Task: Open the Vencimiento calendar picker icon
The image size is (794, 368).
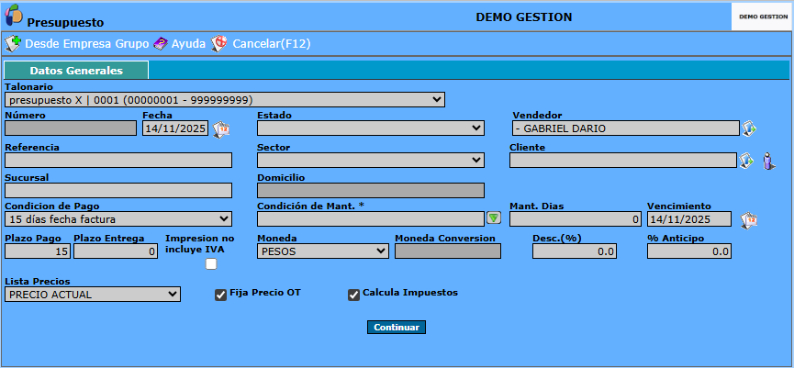Action: pyautogui.click(x=749, y=220)
